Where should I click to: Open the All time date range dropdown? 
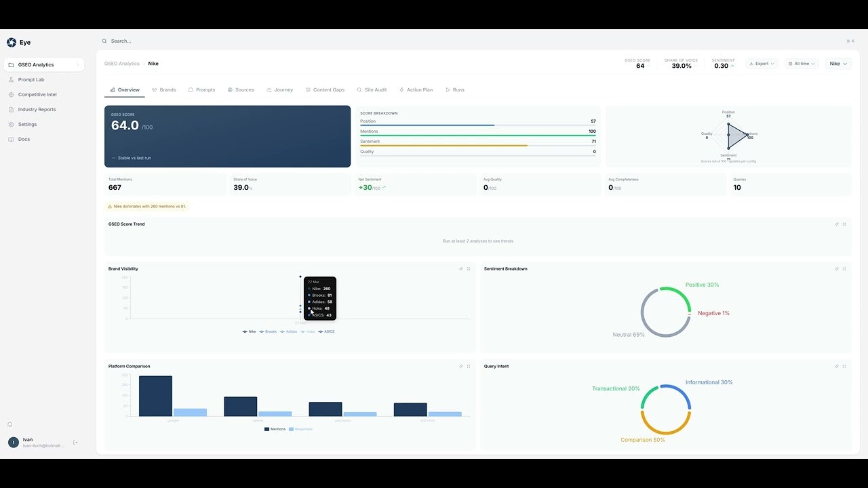tap(802, 64)
